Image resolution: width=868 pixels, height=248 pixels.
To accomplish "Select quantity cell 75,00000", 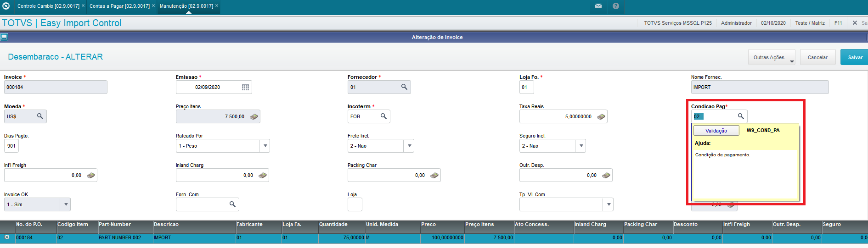I will click(x=342, y=237).
